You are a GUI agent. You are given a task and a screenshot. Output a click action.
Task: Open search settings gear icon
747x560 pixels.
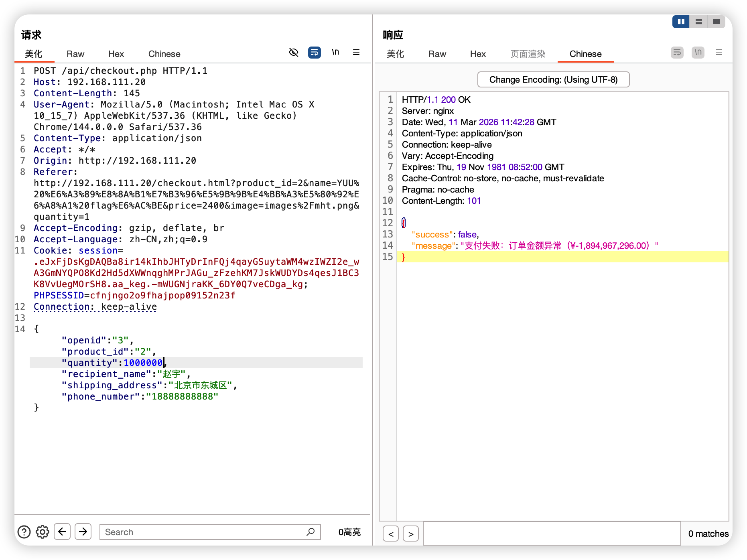[43, 532]
